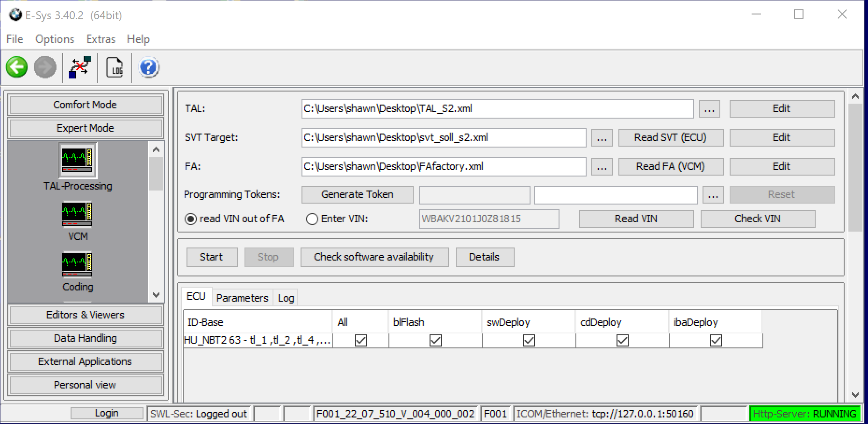
Task: Browse for FA file with ellipsis button
Action: point(602,167)
